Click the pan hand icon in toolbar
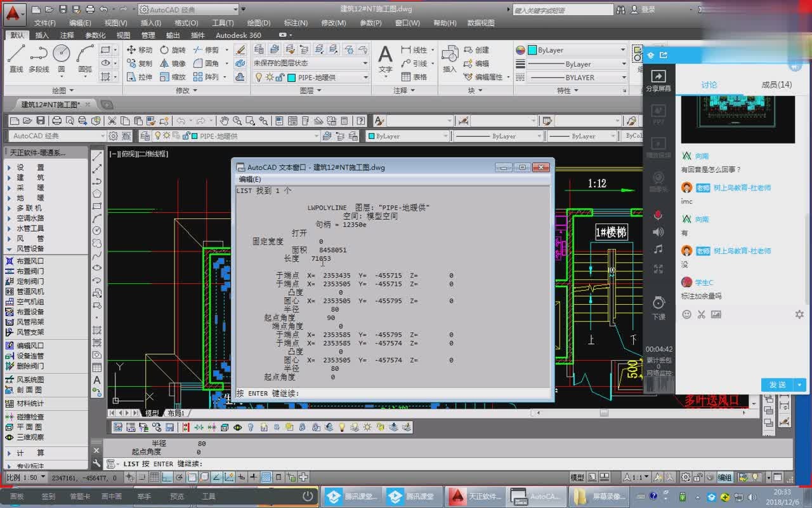812x508 pixels. (x=224, y=121)
